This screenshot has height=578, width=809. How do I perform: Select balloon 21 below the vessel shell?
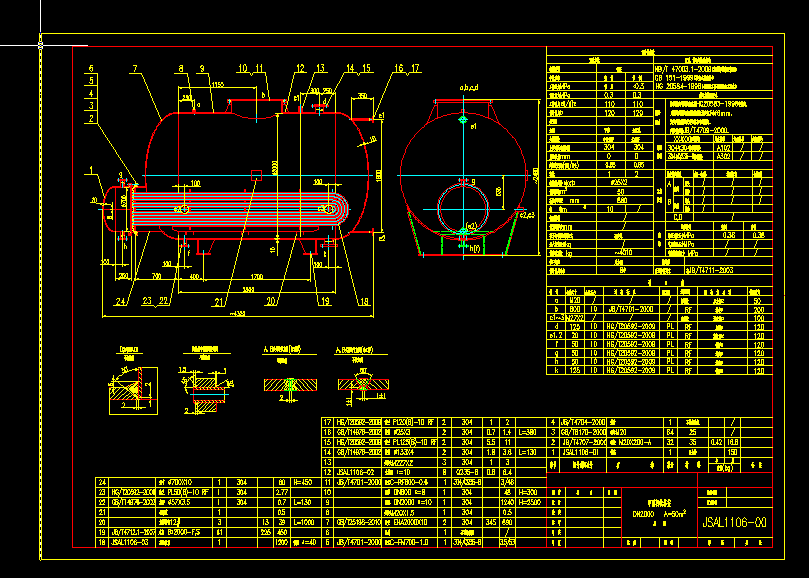click(x=219, y=301)
